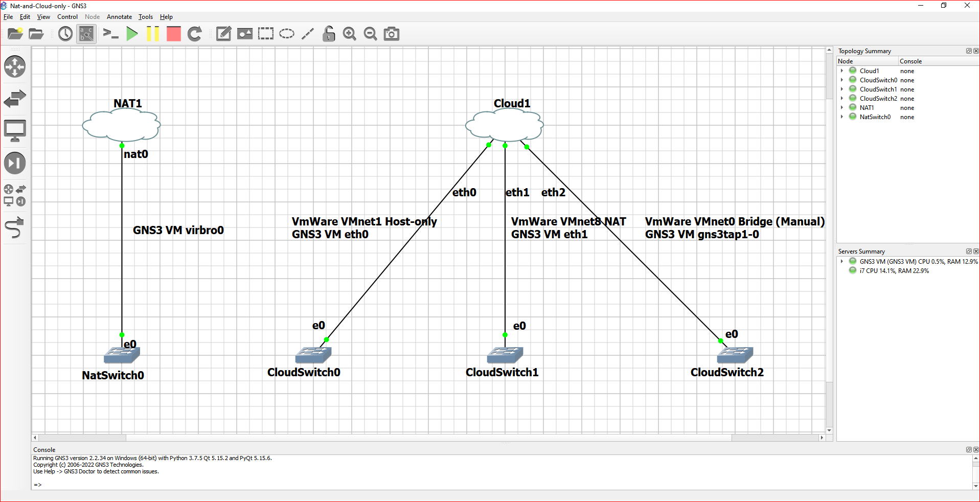Stop all nodes with red square icon
Screen dimensions: 980x502
point(174,34)
